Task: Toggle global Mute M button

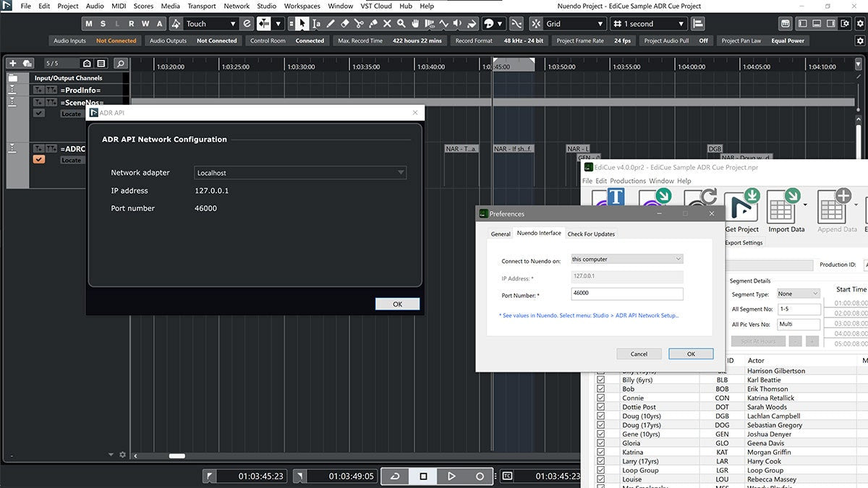Action: (x=88, y=24)
